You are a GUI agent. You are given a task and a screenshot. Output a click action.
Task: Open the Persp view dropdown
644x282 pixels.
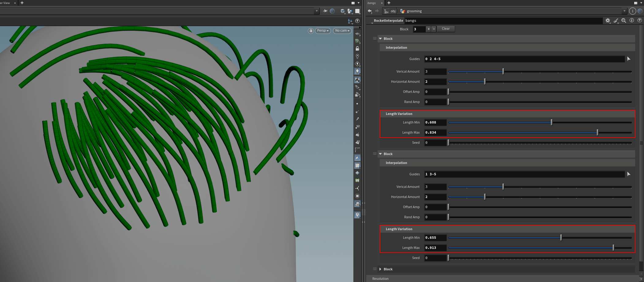click(x=323, y=31)
